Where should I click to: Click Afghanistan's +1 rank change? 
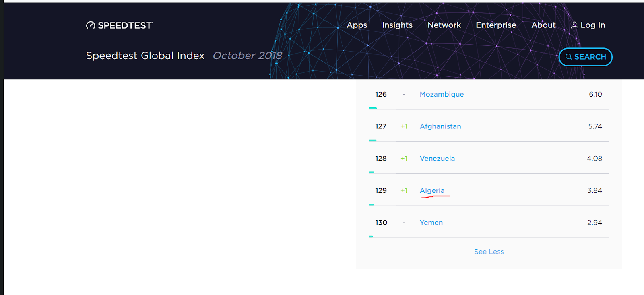point(404,126)
